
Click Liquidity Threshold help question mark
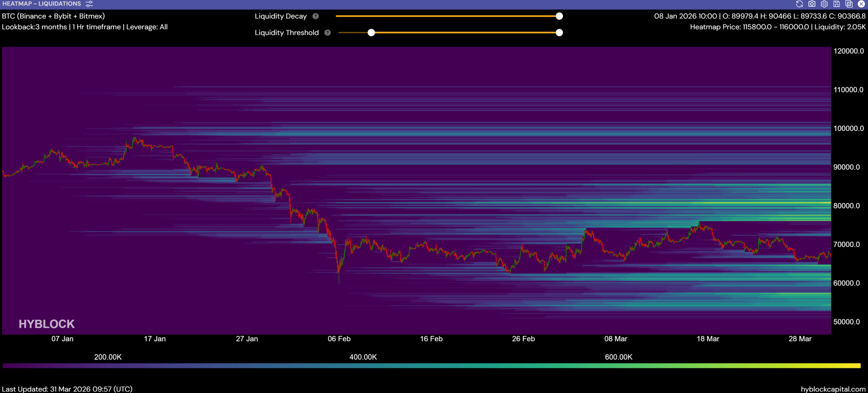coord(327,33)
